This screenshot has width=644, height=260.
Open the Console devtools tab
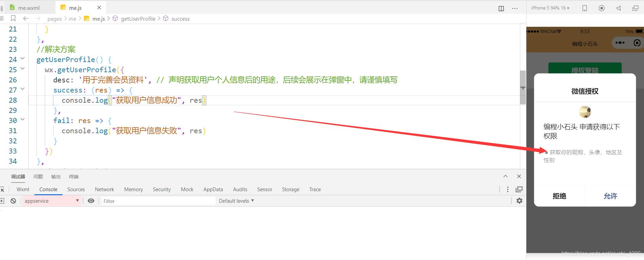tap(48, 189)
